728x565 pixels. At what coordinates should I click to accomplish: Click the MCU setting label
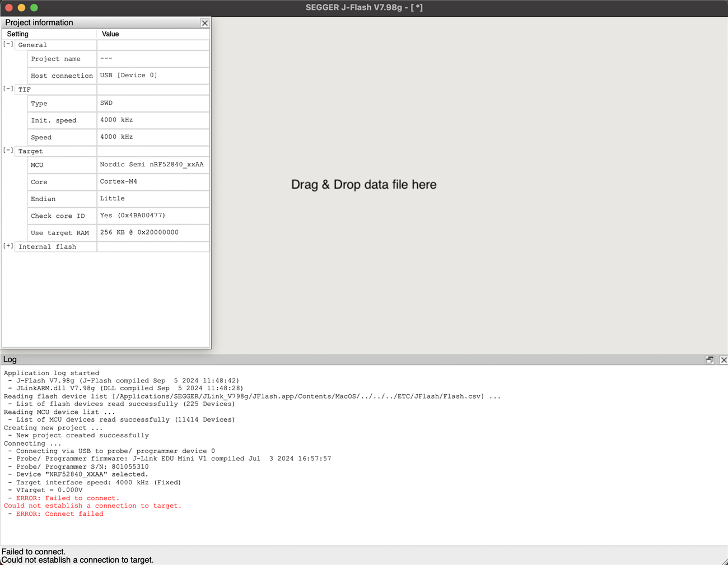point(62,165)
